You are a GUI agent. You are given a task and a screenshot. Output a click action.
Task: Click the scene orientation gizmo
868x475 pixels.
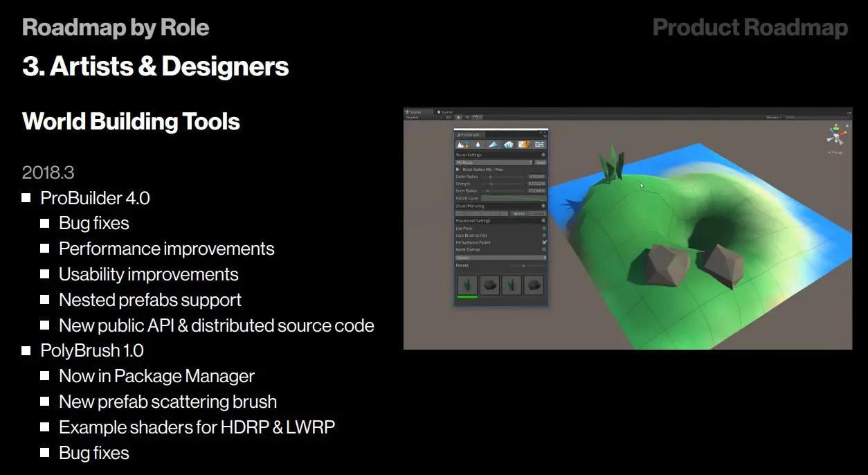[836, 134]
